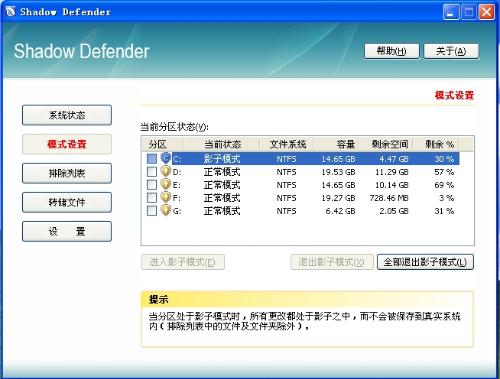Sort by the 剩余 % column header

pos(436,144)
